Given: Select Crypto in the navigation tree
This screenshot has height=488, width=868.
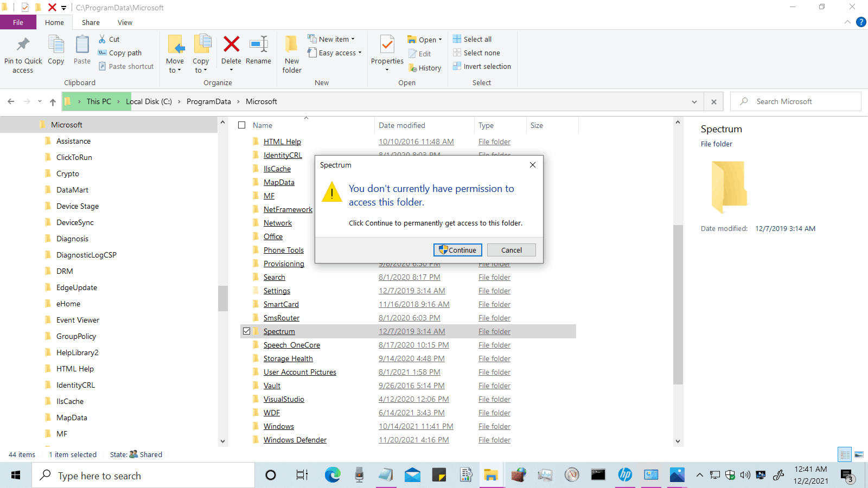Looking at the screenshot, I should click(x=68, y=174).
